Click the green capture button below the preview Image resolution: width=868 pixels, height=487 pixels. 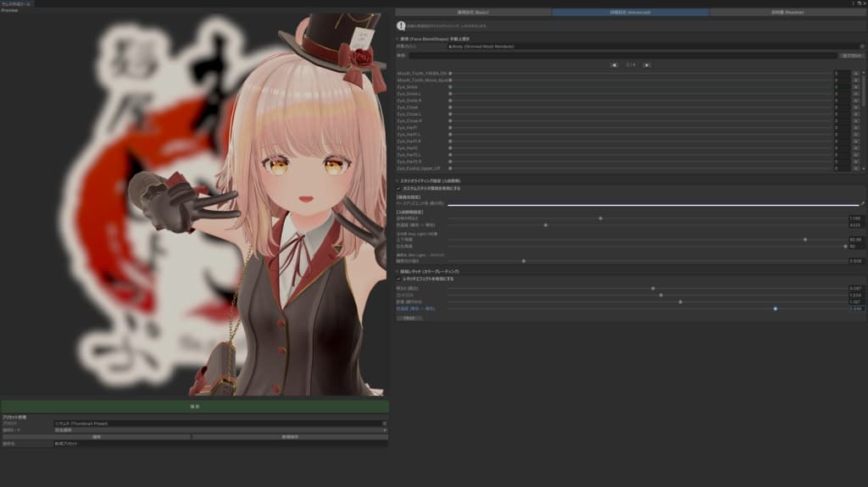tap(195, 407)
